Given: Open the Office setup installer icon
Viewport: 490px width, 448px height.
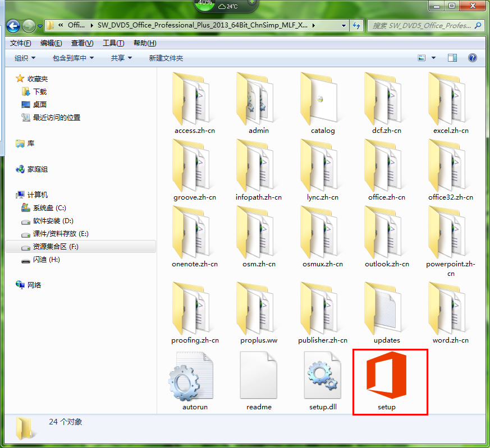Looking at the screenshot, I should coord(386,377).
